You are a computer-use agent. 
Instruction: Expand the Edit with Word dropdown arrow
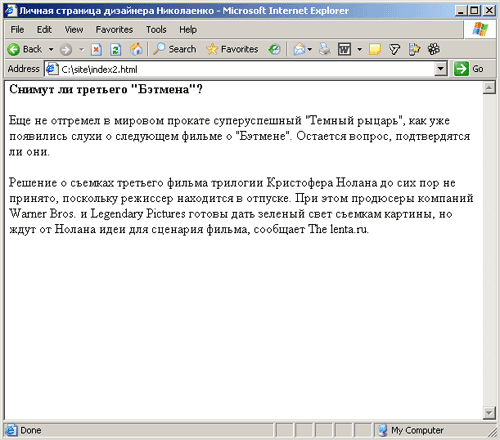[x=359, y=49]
